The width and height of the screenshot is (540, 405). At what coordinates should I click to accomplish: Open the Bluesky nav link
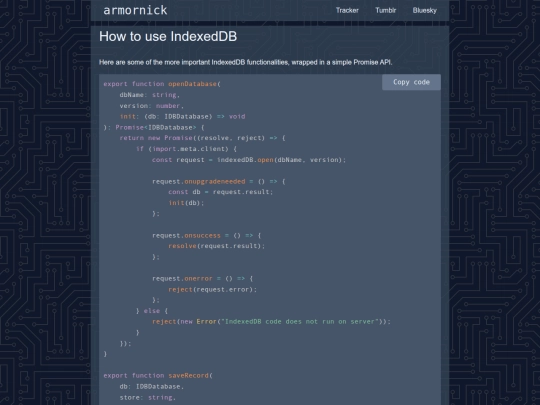pyautogui.click(x=425, y=10)
